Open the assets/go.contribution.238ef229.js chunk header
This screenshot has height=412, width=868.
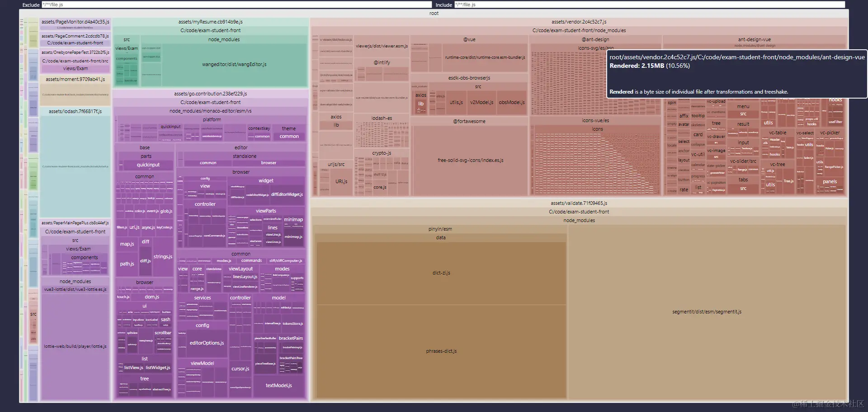tap(211, 94)
